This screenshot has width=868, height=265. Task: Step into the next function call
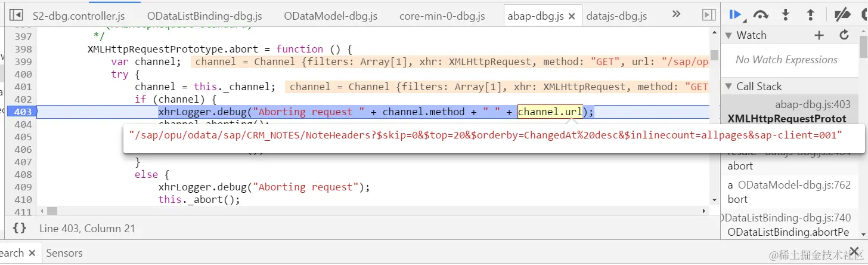[x=785, y=15]
